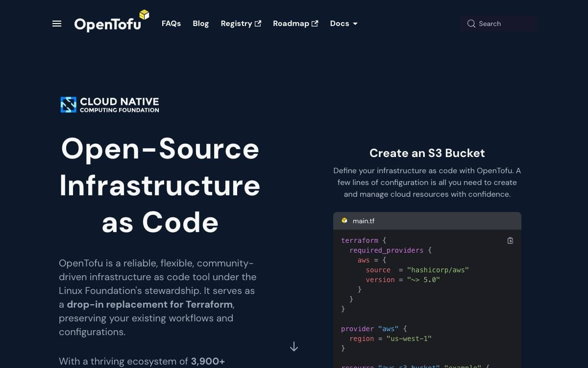The width and height of the screenshot is (588, 368).
Task: Click the "terraform {" code line
Action: (x=364, y=240)
